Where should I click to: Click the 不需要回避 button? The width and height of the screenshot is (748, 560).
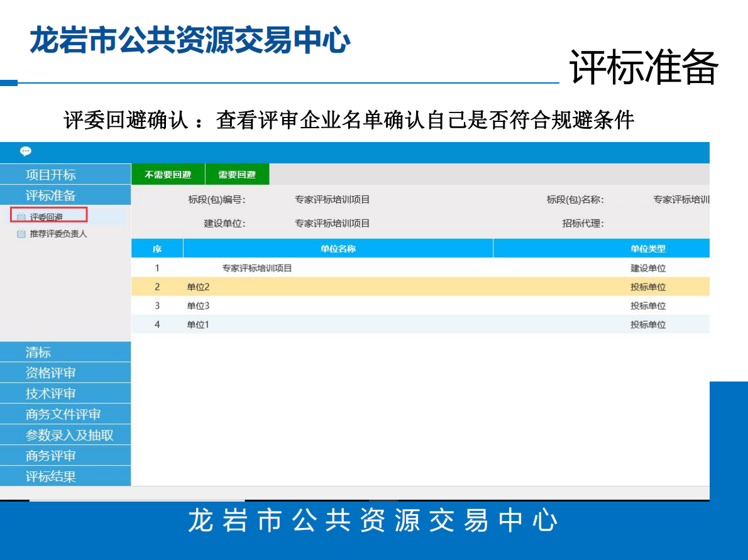168,175
